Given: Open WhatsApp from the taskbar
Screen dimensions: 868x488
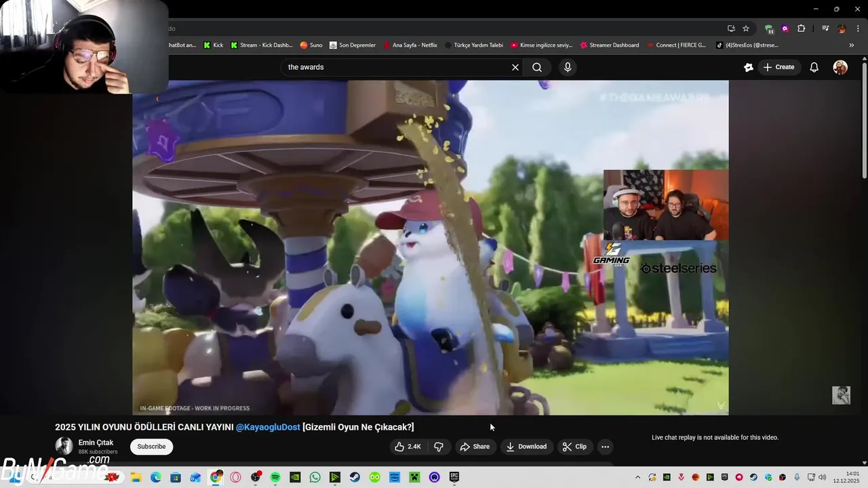Looking at the screenshot, I should tap(315, 477).
